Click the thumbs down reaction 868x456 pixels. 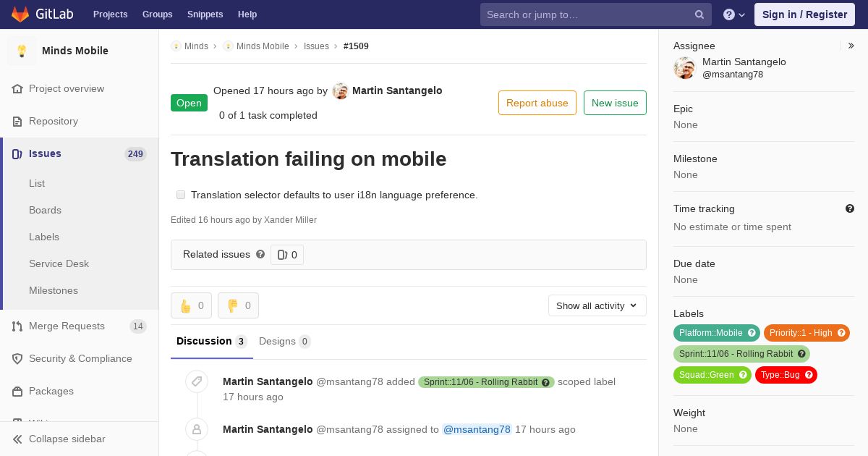click(x=238, y=305)
